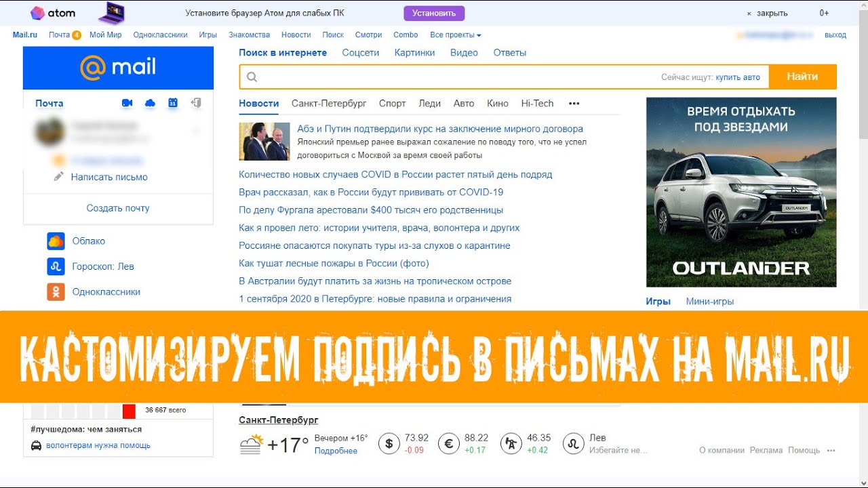Click the orange Найти search button

coord(803,77)
